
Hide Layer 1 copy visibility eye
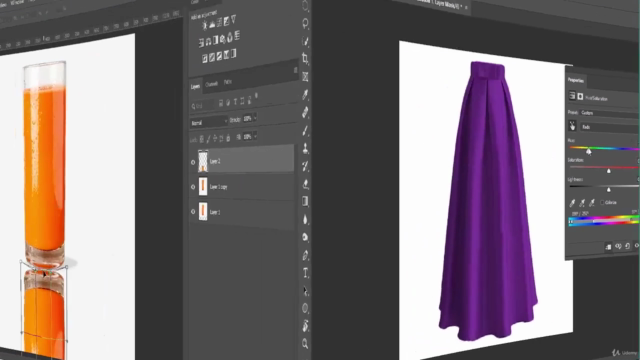pyautogui.click(x=193, y=187)
